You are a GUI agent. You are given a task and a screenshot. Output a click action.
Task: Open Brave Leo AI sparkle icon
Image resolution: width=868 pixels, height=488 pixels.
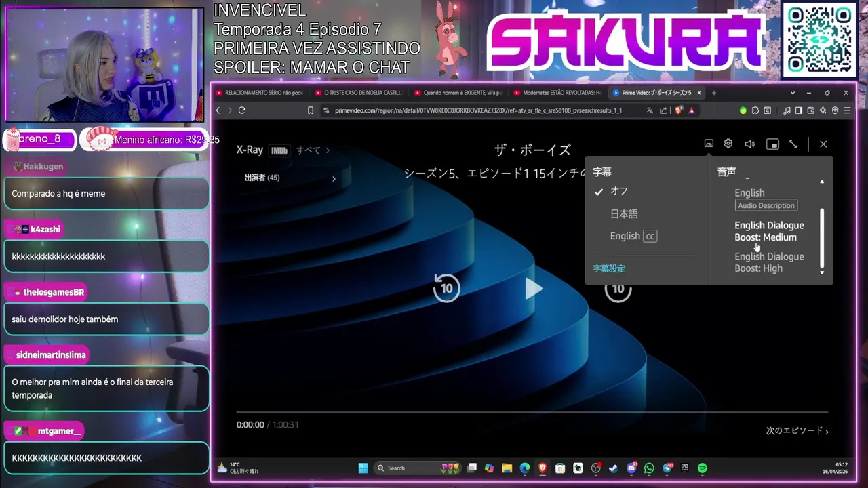[823, 110]
